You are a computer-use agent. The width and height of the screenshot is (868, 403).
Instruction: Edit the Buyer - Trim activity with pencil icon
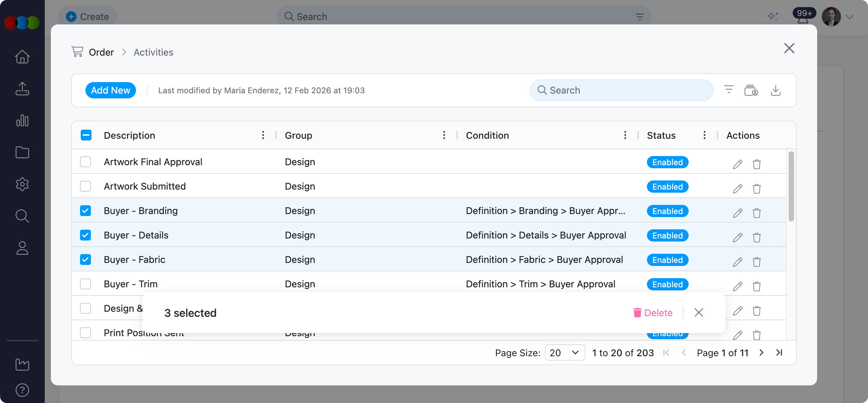coord(737,286)
